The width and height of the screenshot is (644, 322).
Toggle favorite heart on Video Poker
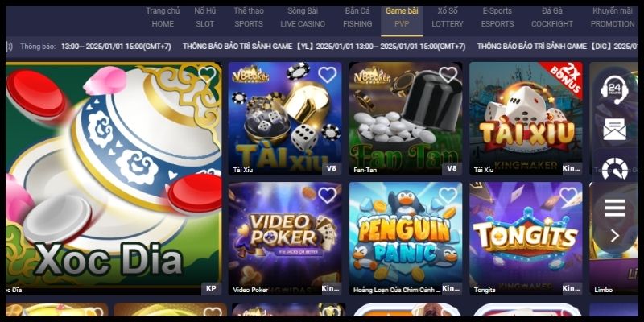327,195
